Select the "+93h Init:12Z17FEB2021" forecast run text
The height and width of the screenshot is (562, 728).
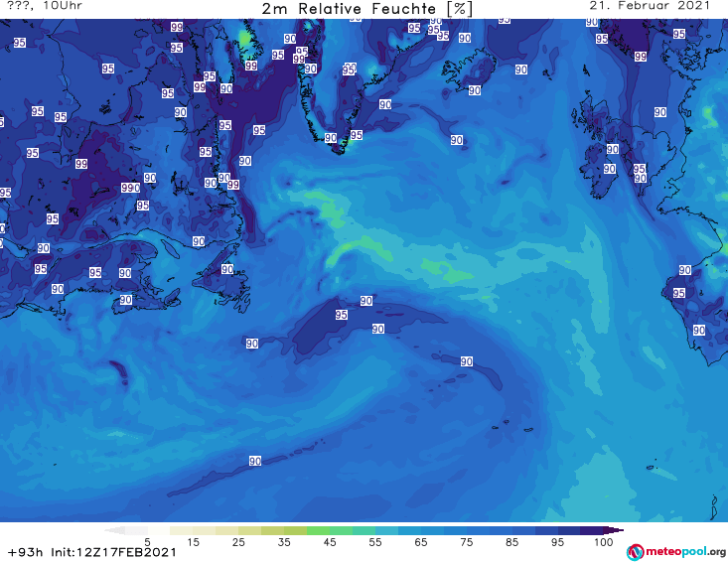92,552
